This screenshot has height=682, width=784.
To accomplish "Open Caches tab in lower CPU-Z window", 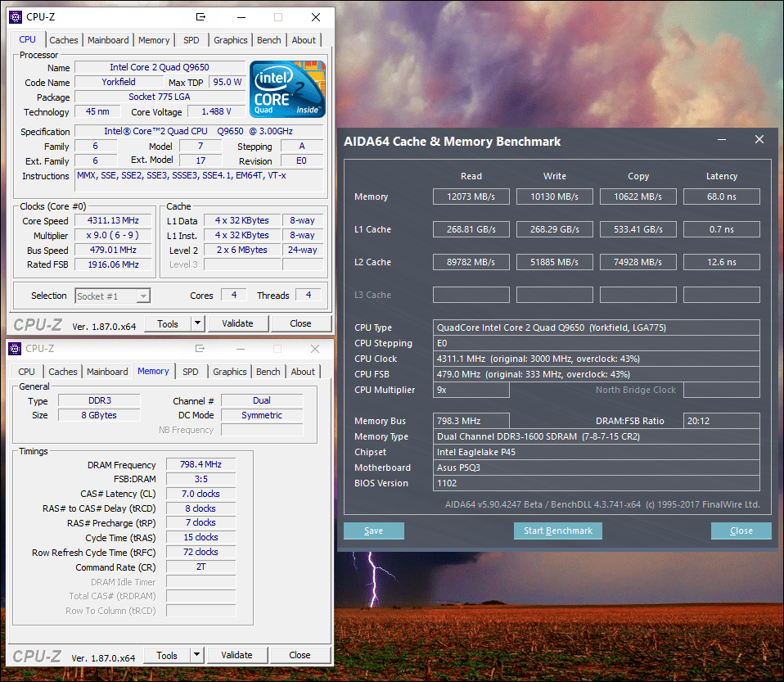I will [63, 372].
